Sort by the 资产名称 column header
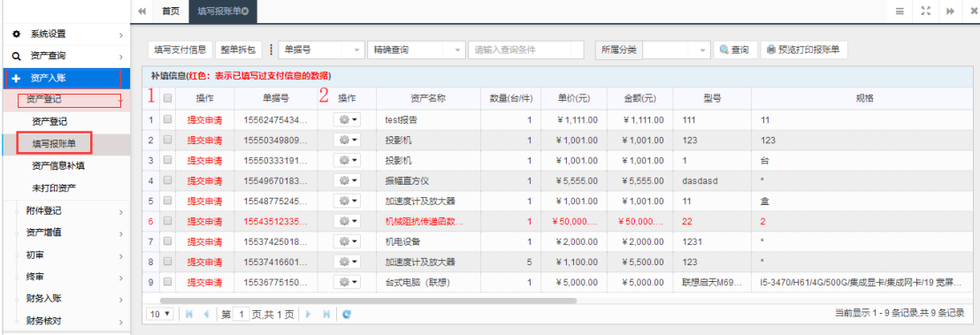 pyautogui.click(x=428, y=98)
